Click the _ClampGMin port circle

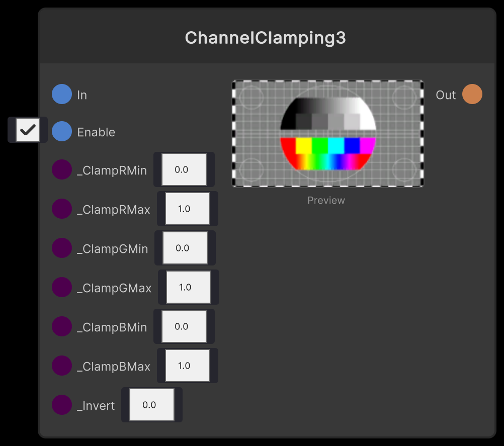[x=61, y=248]
